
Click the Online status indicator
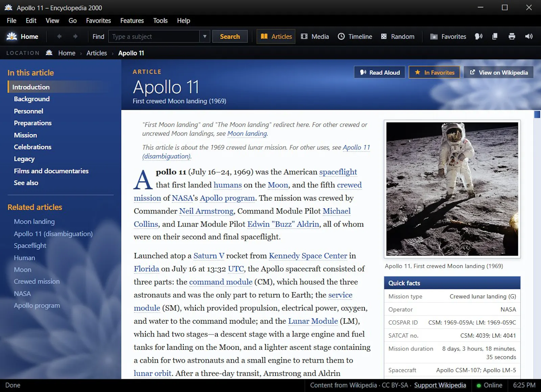(489, 385)
